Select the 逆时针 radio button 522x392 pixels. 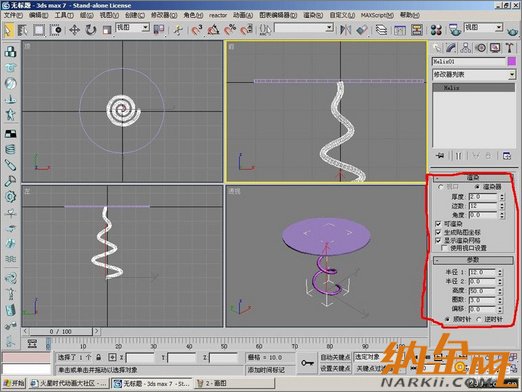[x=479, y=319]
